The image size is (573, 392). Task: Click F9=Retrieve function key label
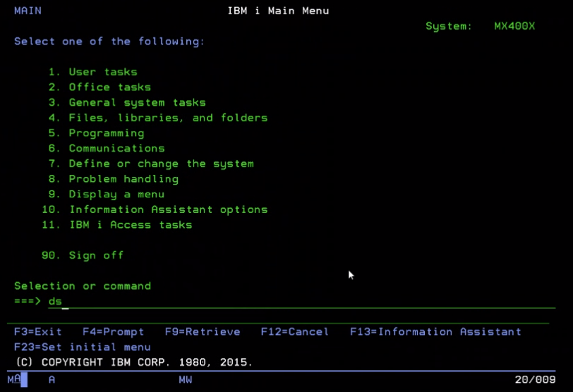(x=203, y=332)
